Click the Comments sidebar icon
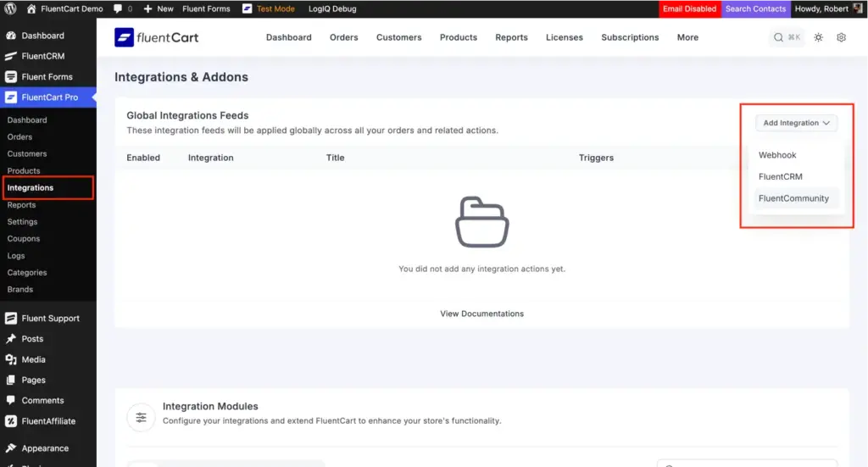 click(10, 400)
